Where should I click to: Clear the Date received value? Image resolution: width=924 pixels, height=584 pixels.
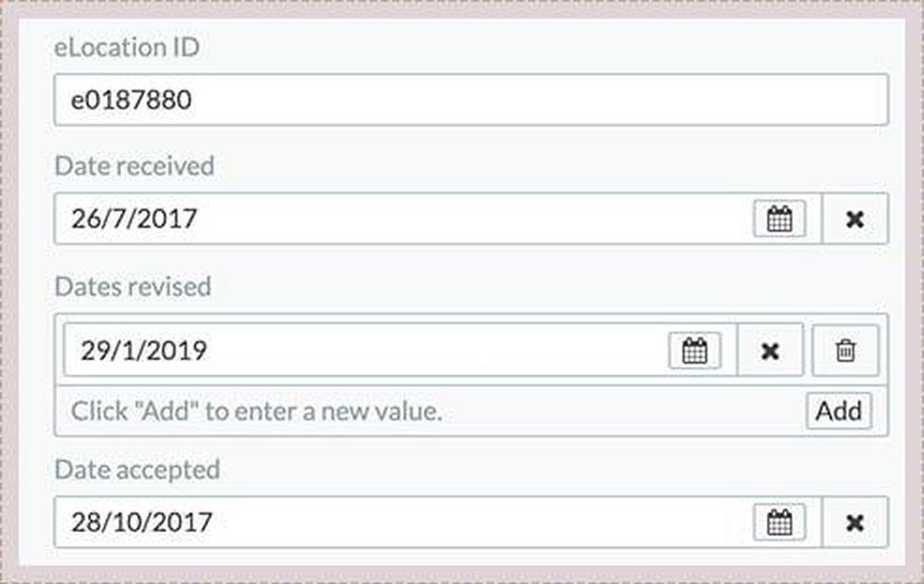pos(856,219)
